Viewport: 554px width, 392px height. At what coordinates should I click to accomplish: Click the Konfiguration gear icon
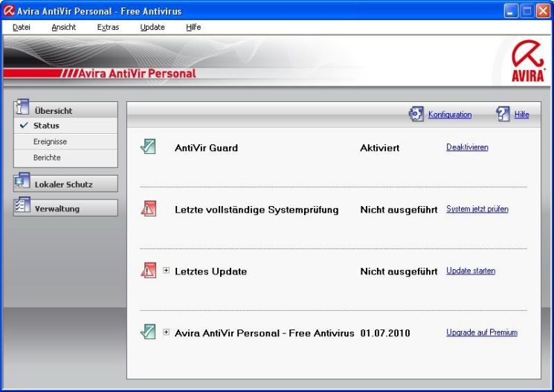[x=416, y=114]
